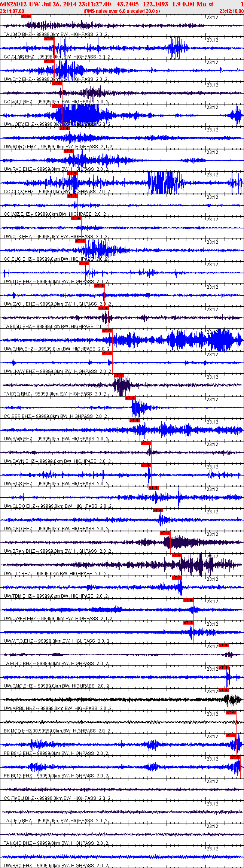The image size is (244, 868).
Task: Select the UW BRAN BHZ station label
Action: click(x=19, y=551)
